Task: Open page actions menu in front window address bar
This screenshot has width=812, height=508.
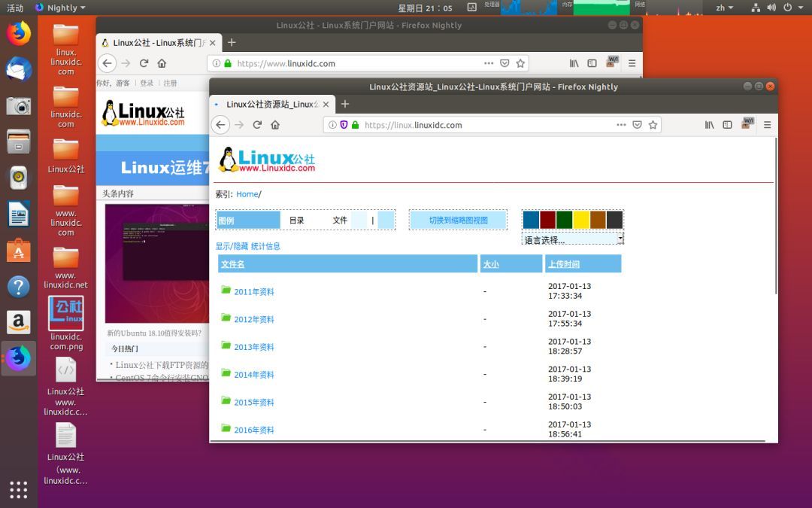Action: (622, 125)
